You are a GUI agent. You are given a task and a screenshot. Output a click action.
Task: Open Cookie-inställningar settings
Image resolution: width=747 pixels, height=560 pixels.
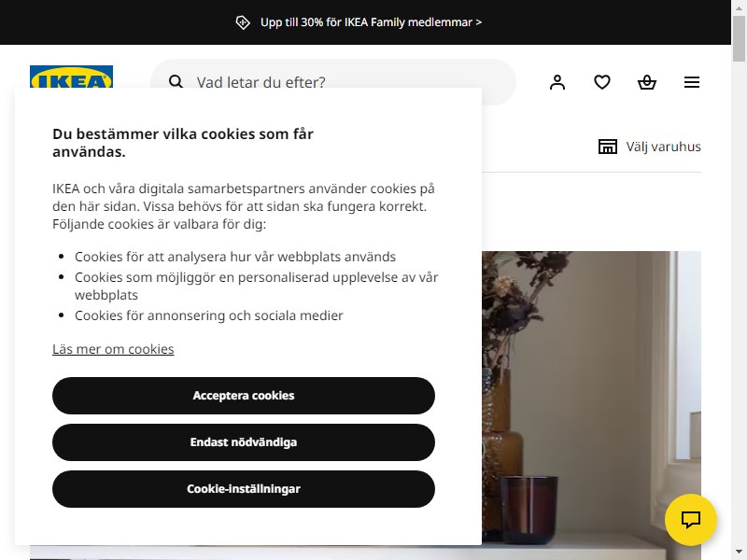244,489
